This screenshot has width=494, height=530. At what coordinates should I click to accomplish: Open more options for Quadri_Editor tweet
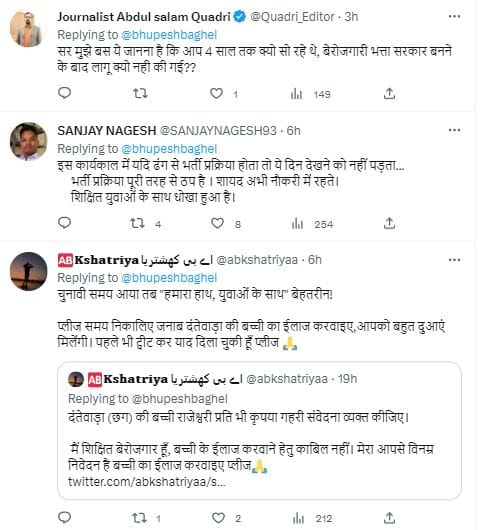tap(454, 16)
